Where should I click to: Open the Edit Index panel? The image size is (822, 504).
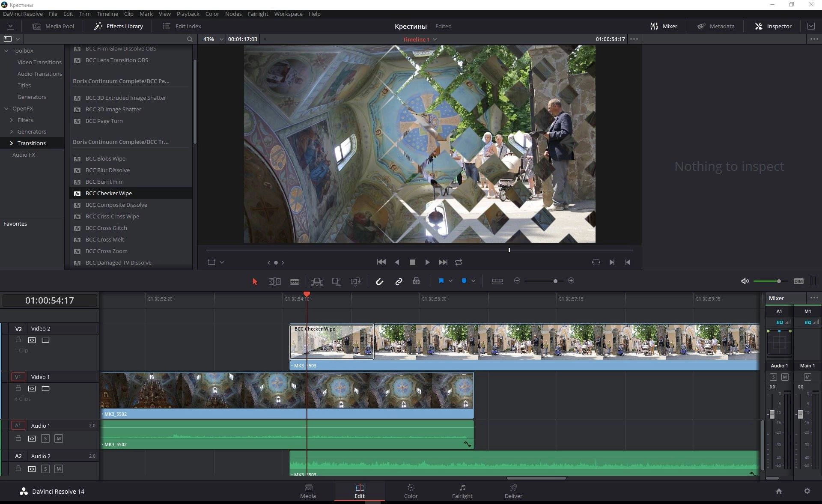click(182, 26)
